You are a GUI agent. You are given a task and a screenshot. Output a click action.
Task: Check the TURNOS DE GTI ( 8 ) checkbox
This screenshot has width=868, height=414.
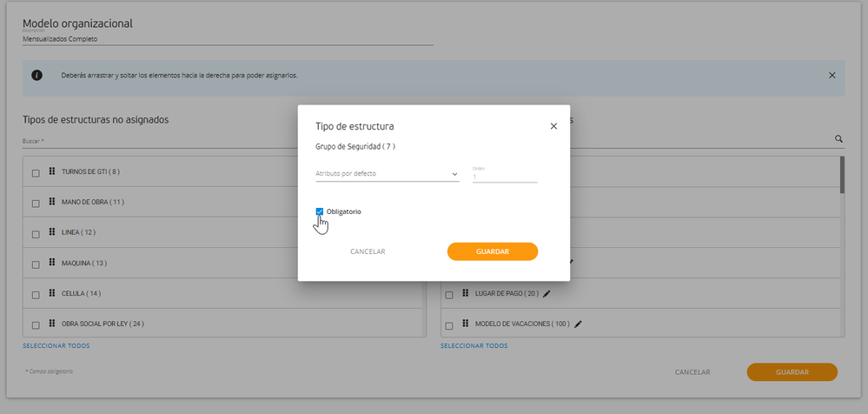(x=36, y=173)
